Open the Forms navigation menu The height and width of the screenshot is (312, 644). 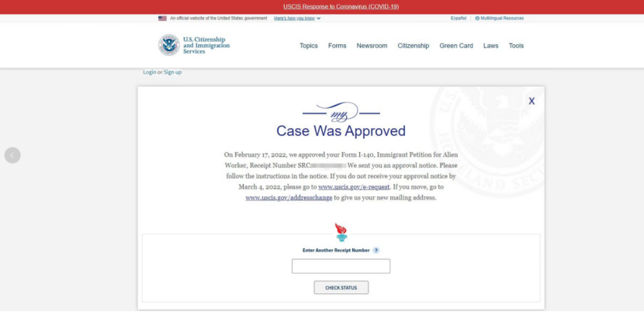coord(337,46)
